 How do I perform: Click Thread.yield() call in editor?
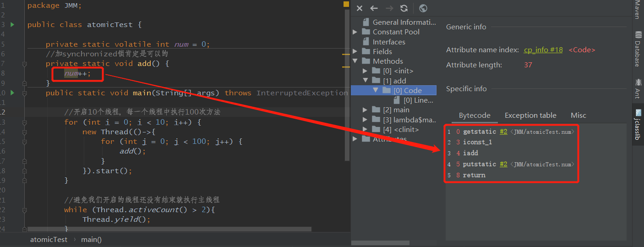(x=116, y=220)
